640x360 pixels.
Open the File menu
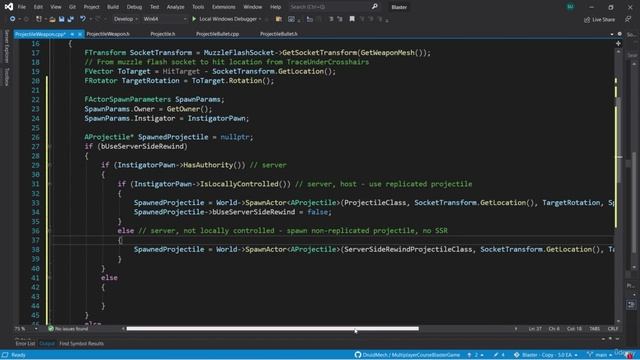coord(22,7)
